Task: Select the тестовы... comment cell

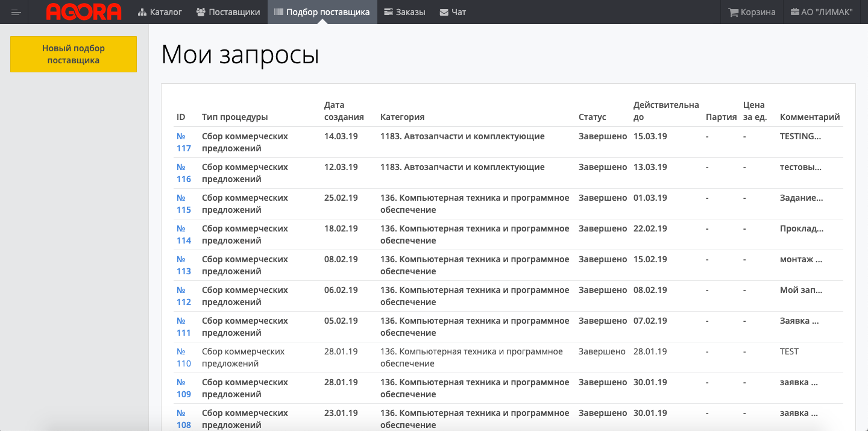Action: coord(800,167)
